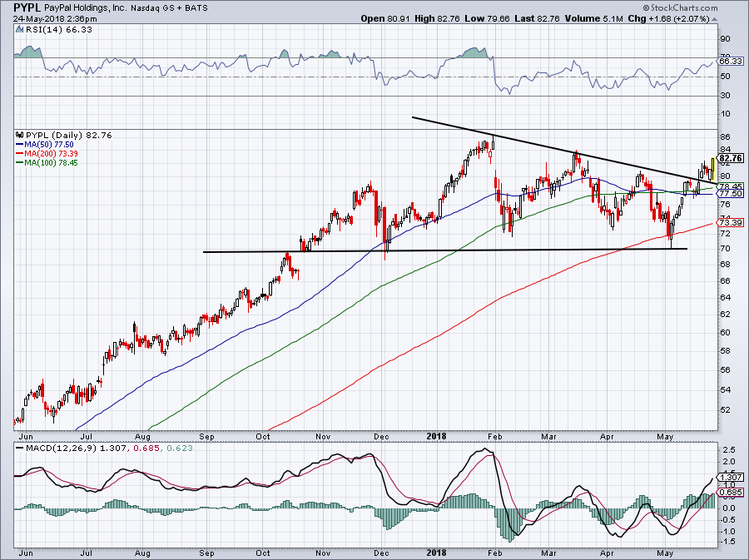
Task: Click the RSI(14) legend area icon
Action: click(19, 29)
